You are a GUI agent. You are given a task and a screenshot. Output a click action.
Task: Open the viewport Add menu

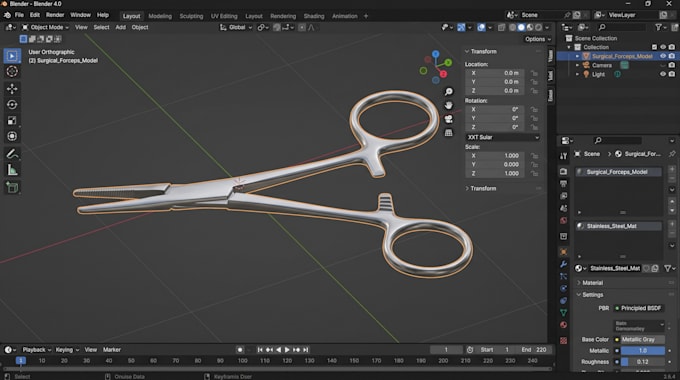(x=121, y=27)
